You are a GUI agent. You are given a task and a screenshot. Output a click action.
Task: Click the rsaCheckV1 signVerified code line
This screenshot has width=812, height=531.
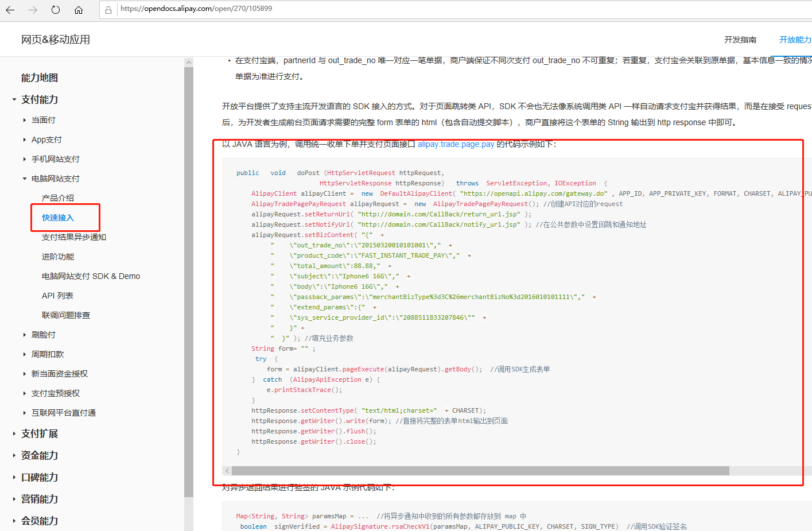tap(463, 526)
